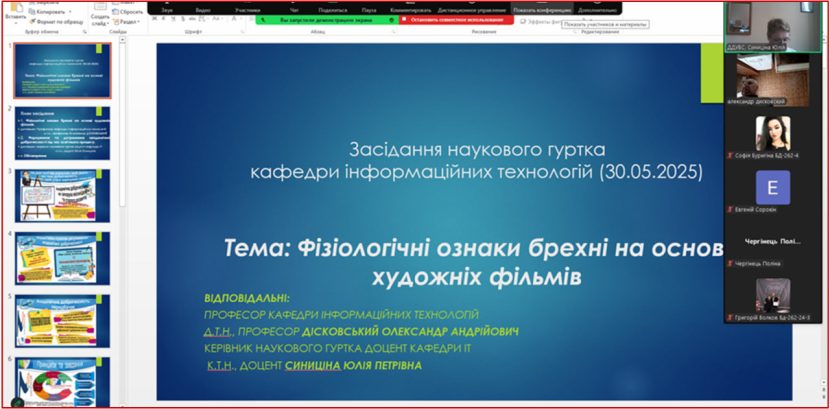Click the Copy (Копировать) command
830x409 pixels.
coord(46,10)
